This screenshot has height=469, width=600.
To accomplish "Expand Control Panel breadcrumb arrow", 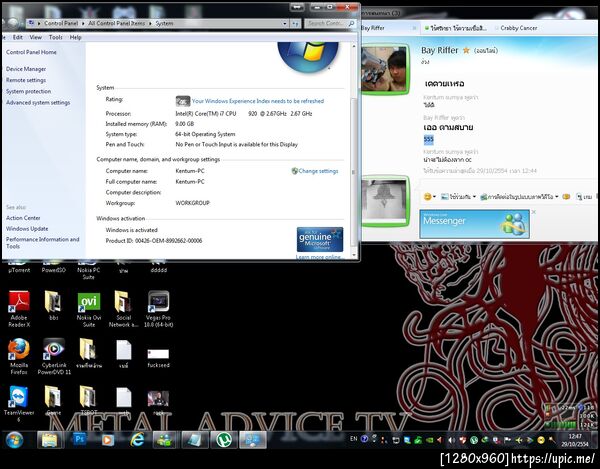I will [x=83, y=23].
